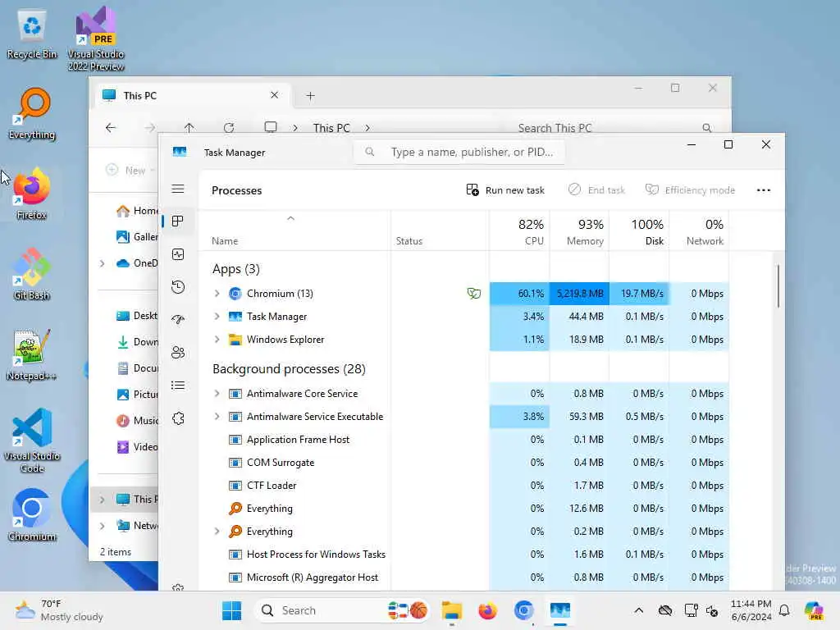
Task: Select the Chromium desktop shortcut
Action: (32, 515)
